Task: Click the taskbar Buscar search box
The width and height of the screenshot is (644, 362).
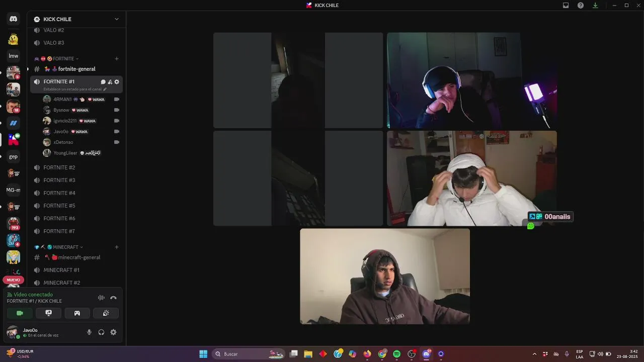Action: [x=249, y=354]
